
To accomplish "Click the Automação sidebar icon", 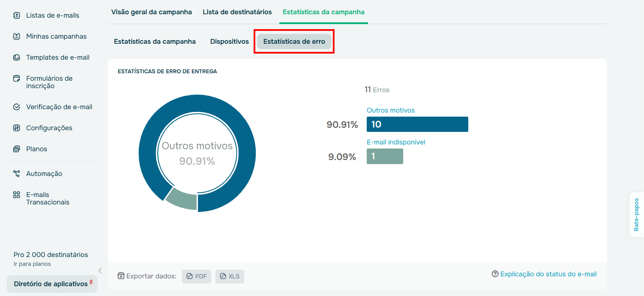I will point(17,174).
